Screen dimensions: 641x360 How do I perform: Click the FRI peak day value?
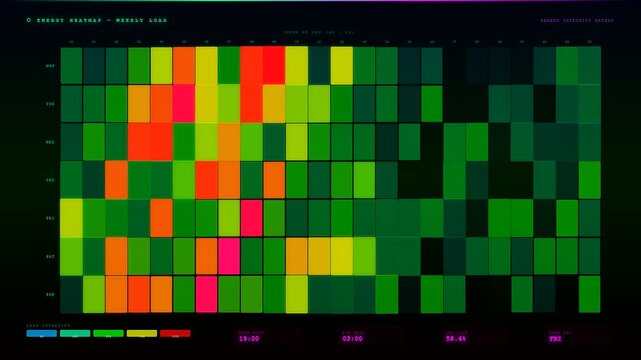tap(556, 339)
